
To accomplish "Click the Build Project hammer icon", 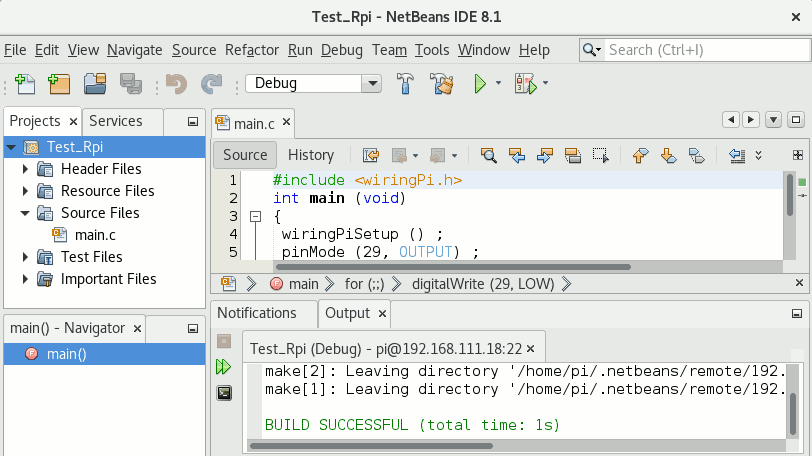I will (x=405, y=83).
